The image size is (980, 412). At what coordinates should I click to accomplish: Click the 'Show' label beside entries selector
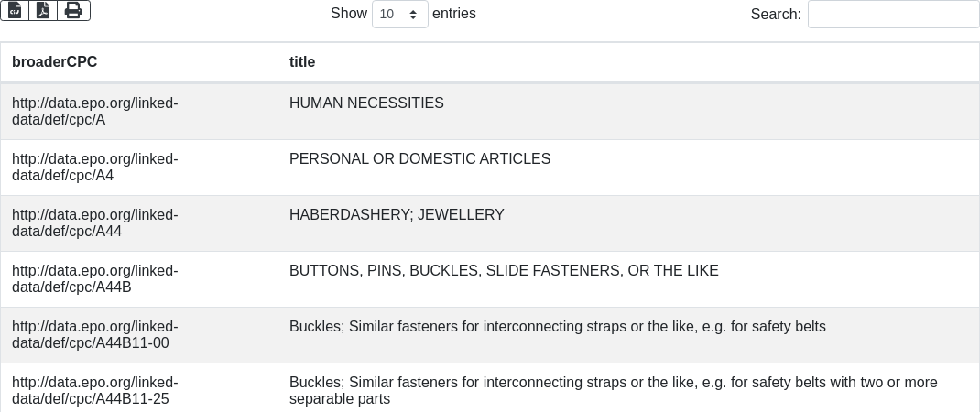click(x=349, y=14)
